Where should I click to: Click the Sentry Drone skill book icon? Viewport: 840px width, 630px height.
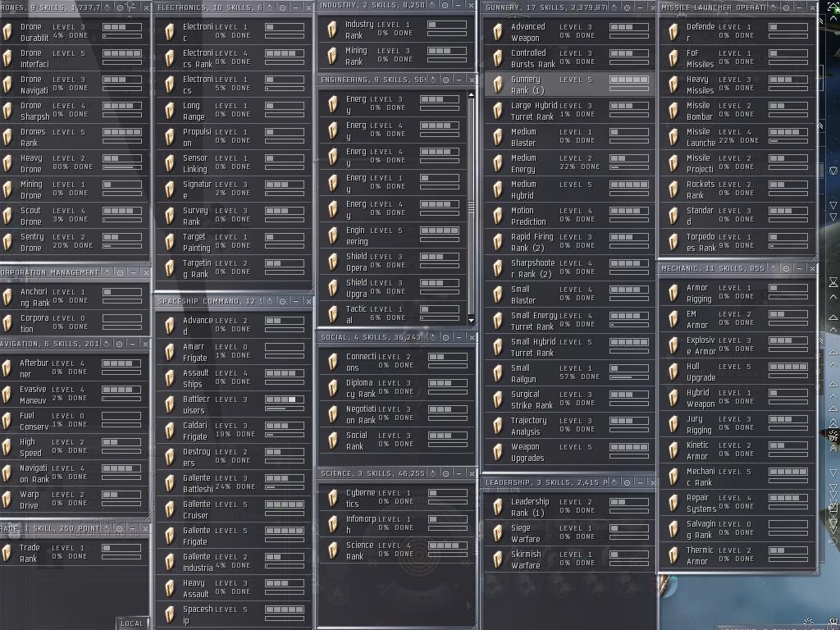click(7, 242)
